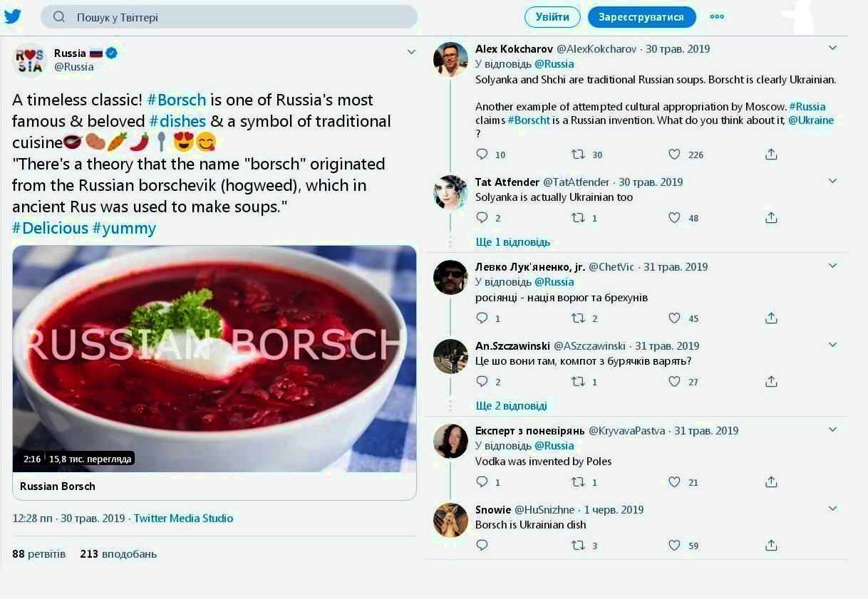Expand 'Ще 1 відповідь' replies
Screen dimensions: 868x599
pyautogui.click(x=513, y=242)
